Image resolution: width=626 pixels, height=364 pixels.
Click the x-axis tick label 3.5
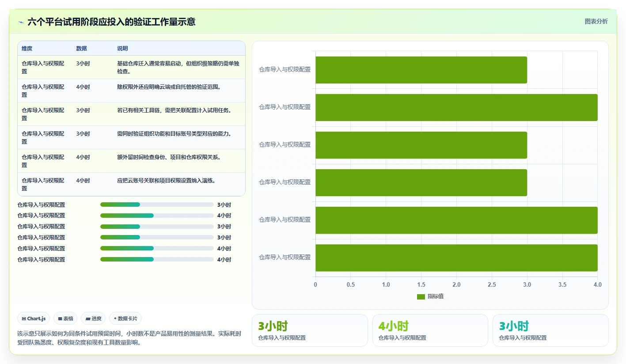tap(562, 285)
